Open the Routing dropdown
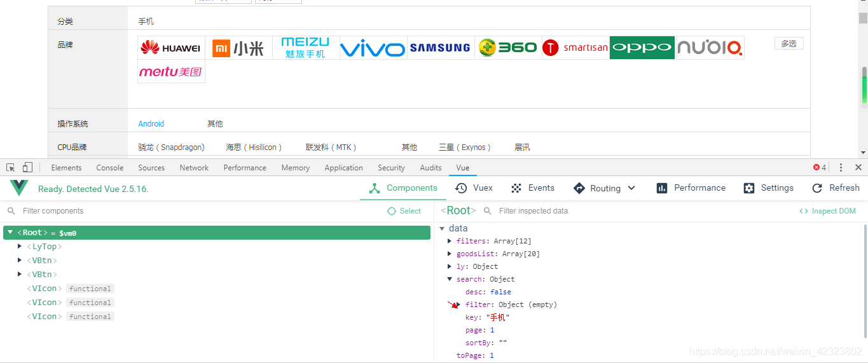Image resolution: width=868 pixels, height=363 pixels. point(604,188)
